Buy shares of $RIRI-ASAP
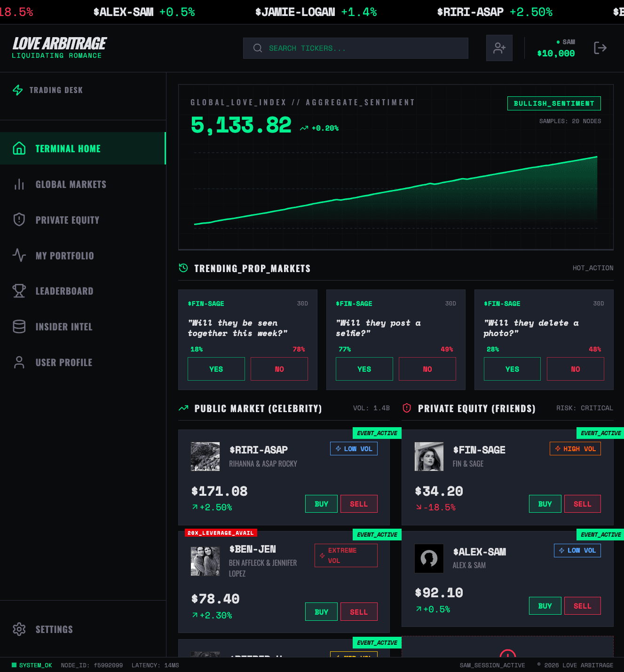Viewport: 624px width, 672px height. 321,503
